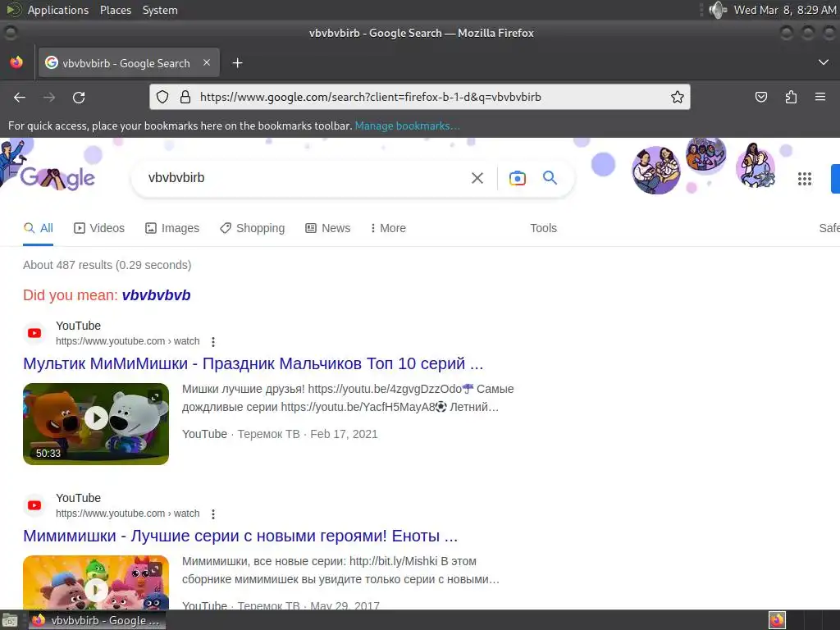Open options for the second YouTube result

point(213,514)
